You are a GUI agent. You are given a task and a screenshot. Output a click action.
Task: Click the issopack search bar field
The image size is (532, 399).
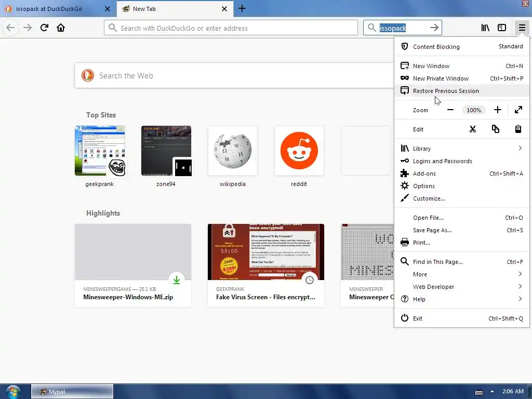pos(402,28)
